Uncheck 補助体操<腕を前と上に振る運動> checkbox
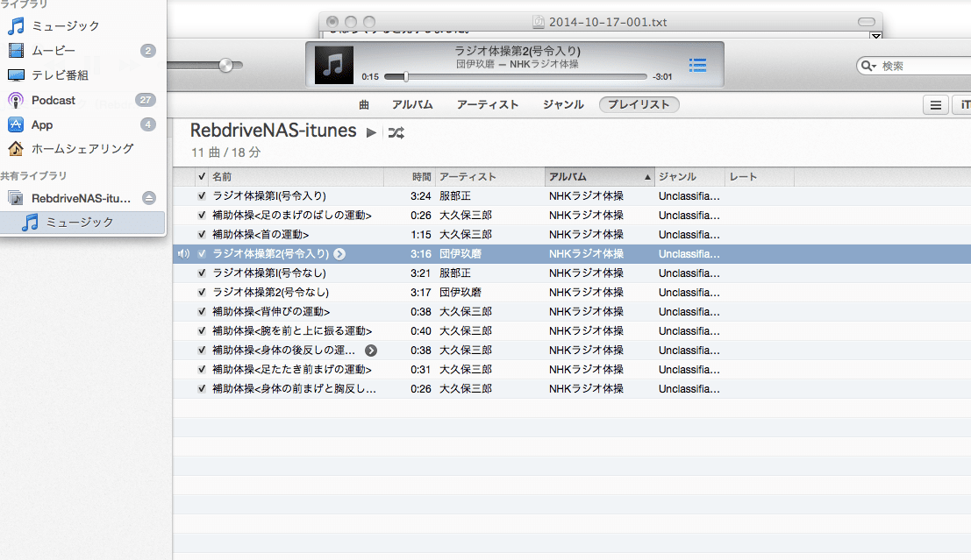This screenshot has height=560, width=971. tap(201, 330)
